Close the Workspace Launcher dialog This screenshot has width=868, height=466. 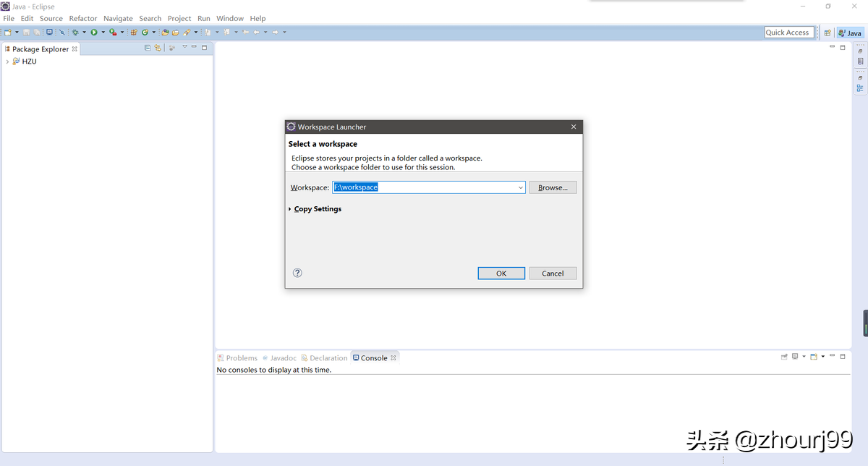click(x=574, y=127)
